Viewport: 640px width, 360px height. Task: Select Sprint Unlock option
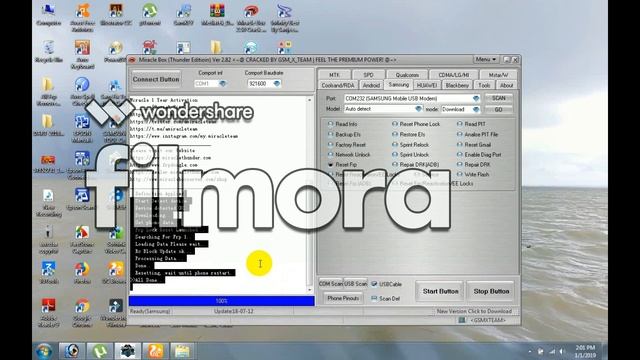click(410, 155)
